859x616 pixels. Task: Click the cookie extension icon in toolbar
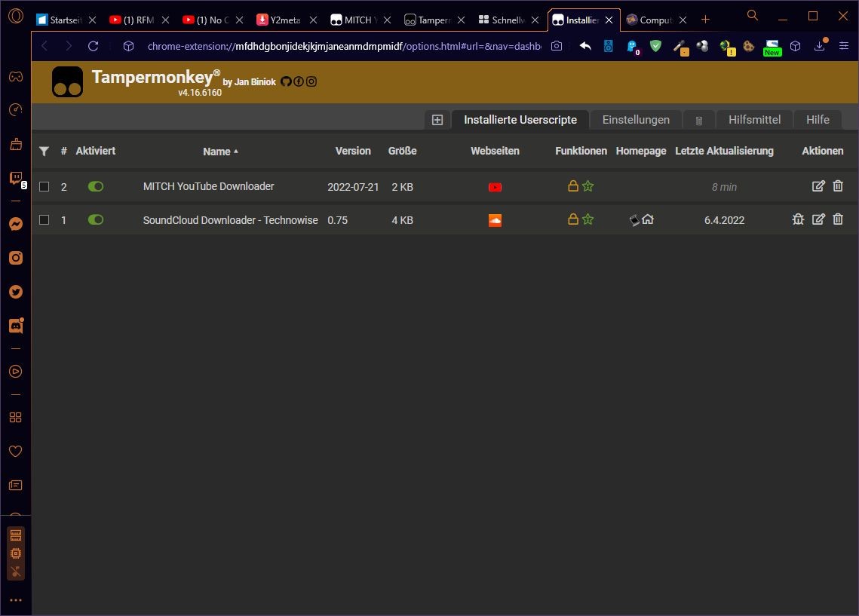[748, 46]
